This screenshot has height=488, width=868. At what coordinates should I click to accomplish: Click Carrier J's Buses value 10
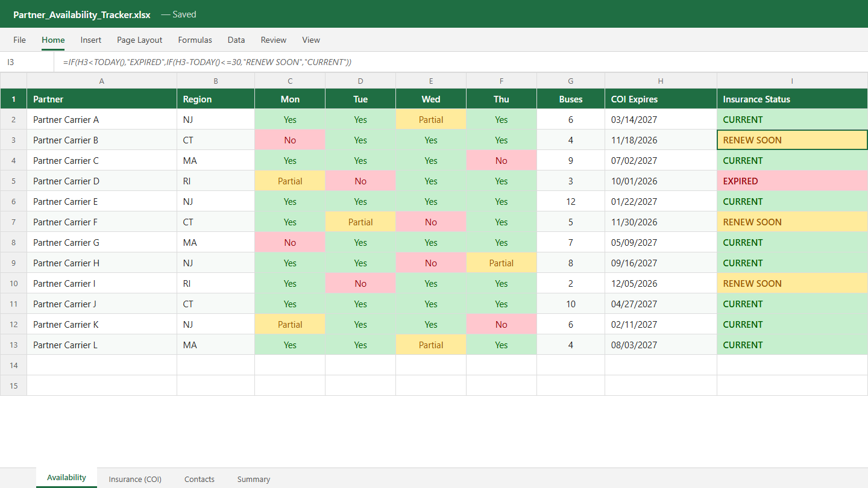[571, 304]
